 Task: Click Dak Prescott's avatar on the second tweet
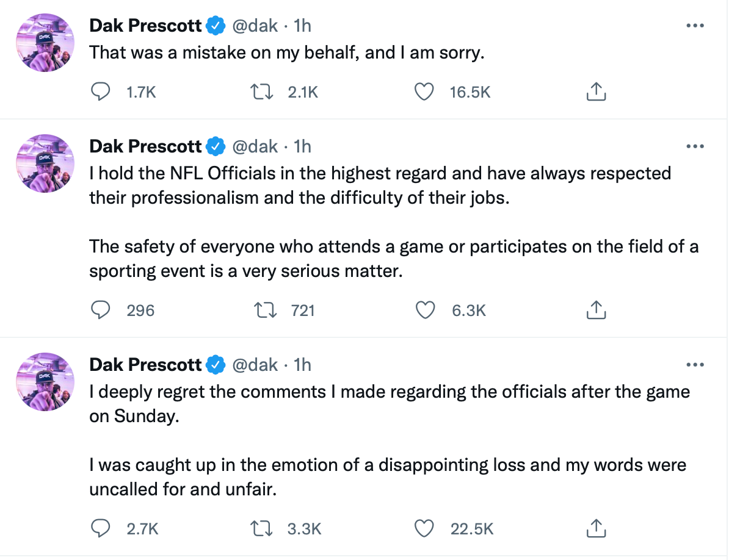[x=45, y=164]
